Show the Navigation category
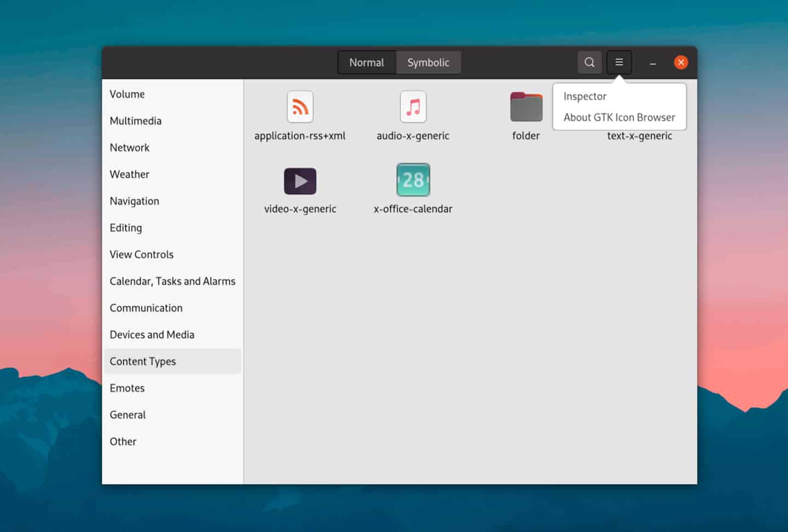This screenshot has height=532, width=788. point(172,201)
